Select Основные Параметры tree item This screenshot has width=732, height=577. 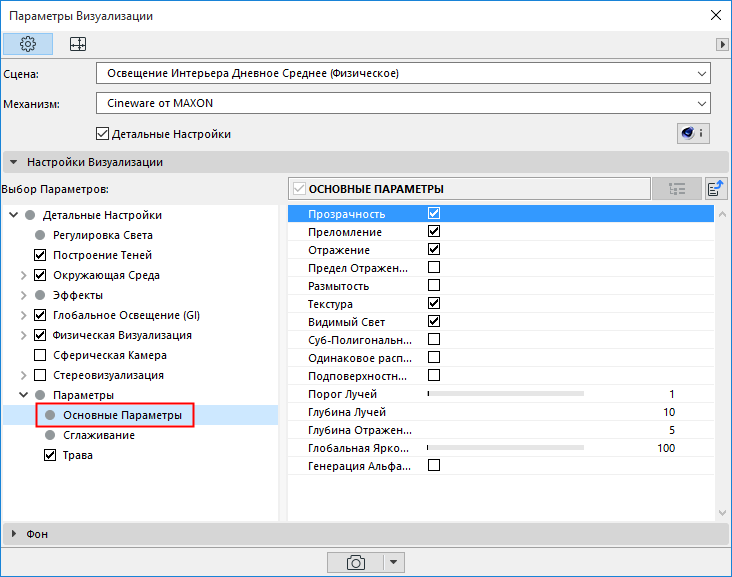(x=122, y=415)
